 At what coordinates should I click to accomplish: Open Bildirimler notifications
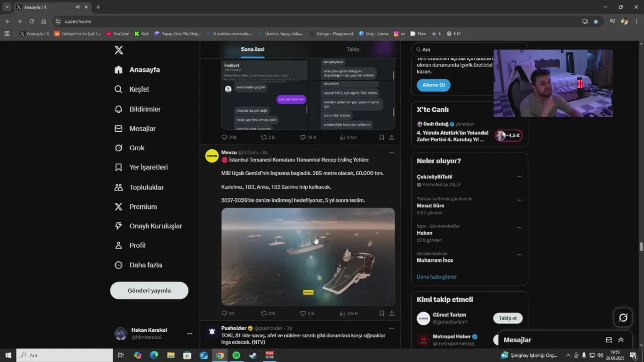(x=137, y=109)
